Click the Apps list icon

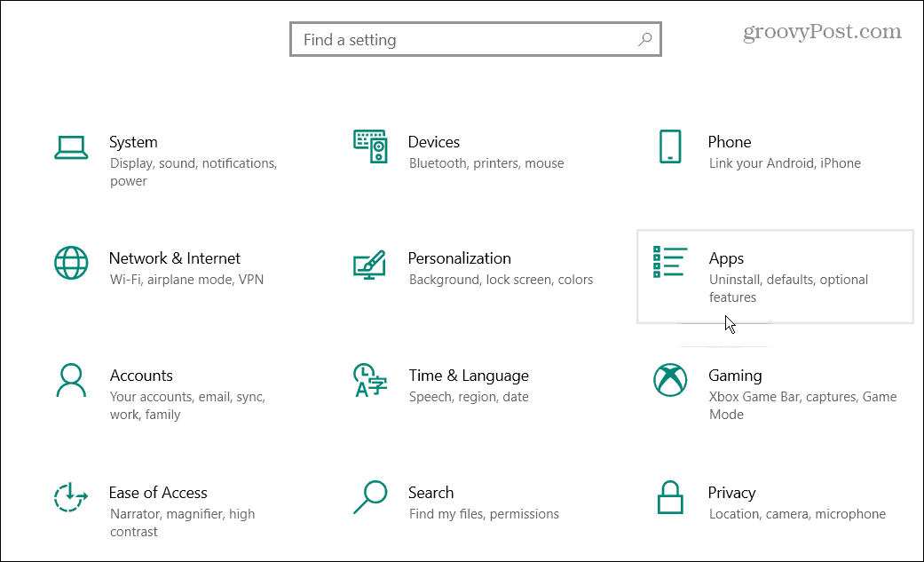670,263
